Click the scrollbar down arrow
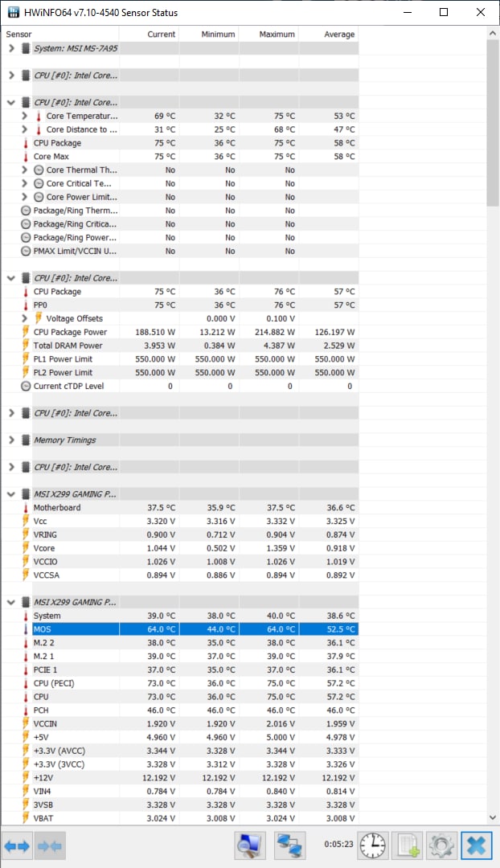The image size is (500, 868). (493, 817)
